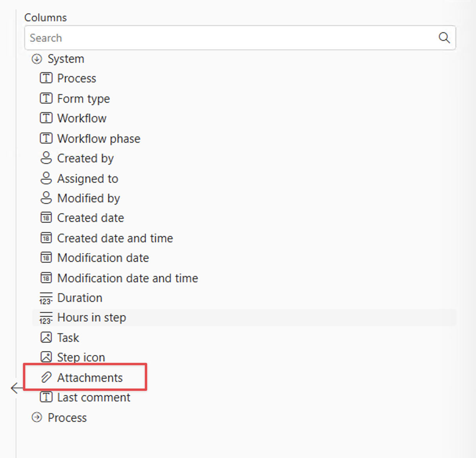Click the search magnifier icon

point(444,38)
